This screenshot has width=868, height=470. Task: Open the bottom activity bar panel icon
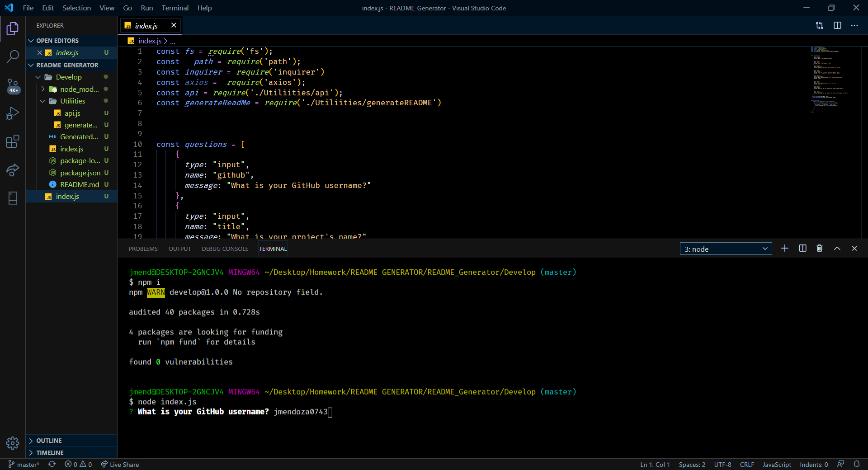click(x=13, y=198)
